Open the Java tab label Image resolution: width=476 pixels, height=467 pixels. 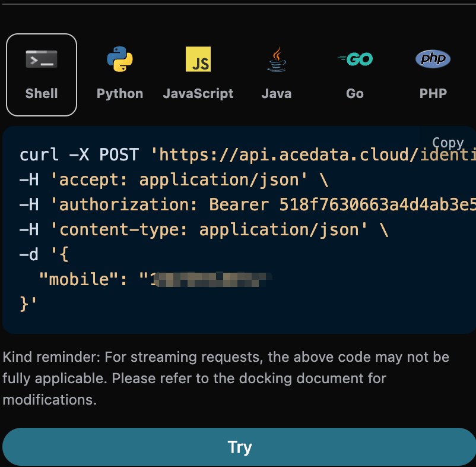pos(277,93)
